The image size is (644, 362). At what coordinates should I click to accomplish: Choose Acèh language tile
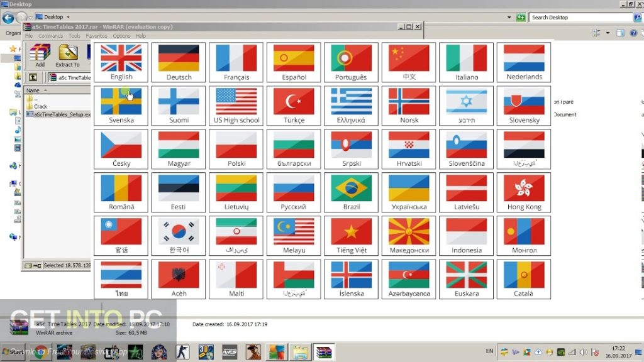pos(179,279)
